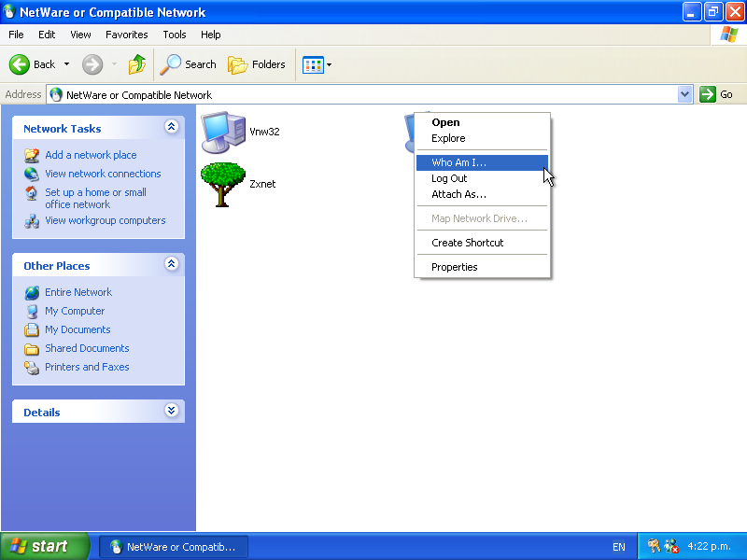The image size is (747, 560).
Task: Open My Computer link
Action: (75, 311)
